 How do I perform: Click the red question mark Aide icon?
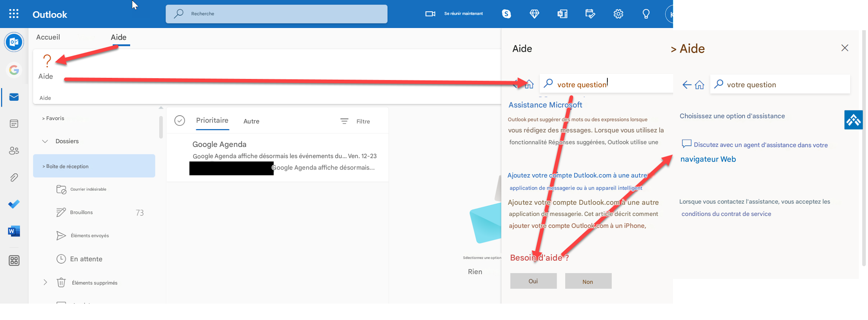pos(47,60)
